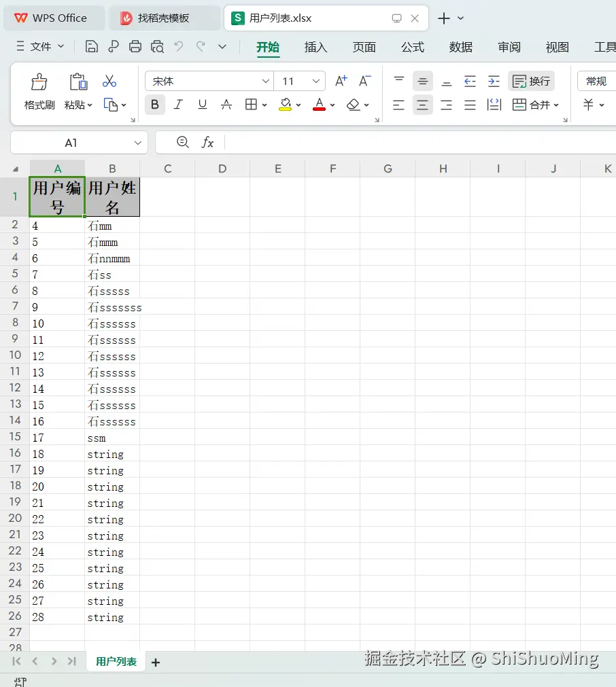Image resolution: width=616 pixels, height=687 pixels.
Task: Switch to 数据 ribbon tab
Action: point(461,47)
